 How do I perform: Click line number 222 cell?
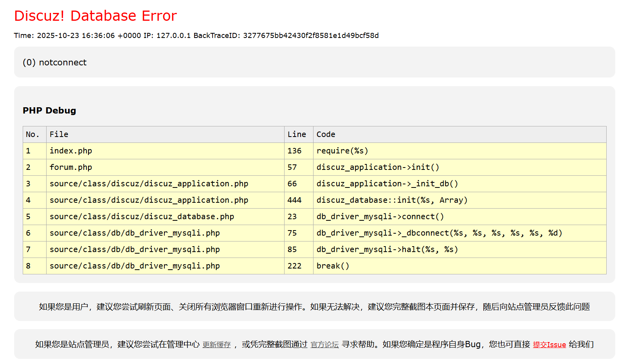click(x=294, y=266)
